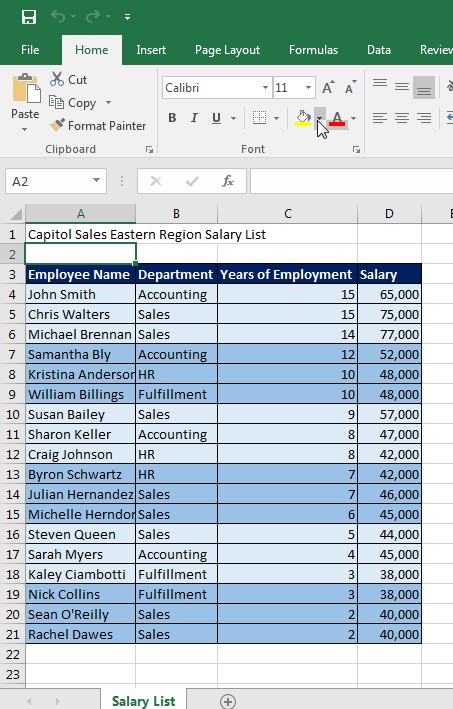453x709 pixels.
Task: Open the Clipboard dialog launcher
Action: coord(149,150)
